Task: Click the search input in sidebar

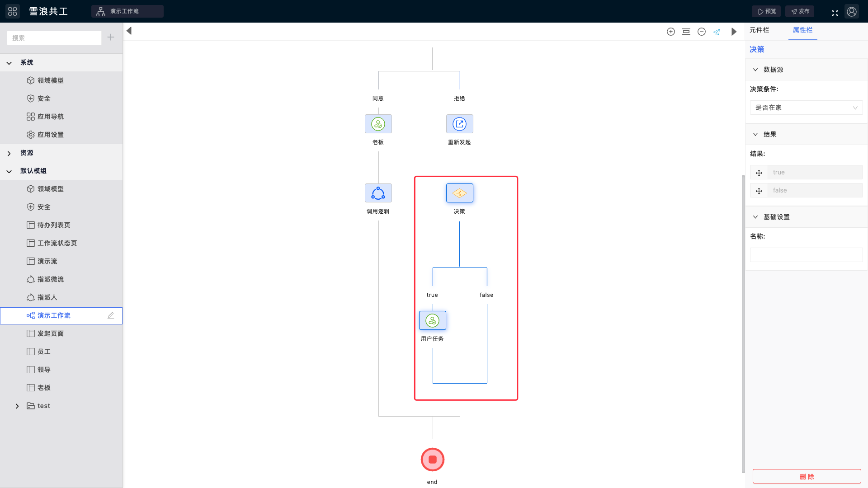Action: 54,38
